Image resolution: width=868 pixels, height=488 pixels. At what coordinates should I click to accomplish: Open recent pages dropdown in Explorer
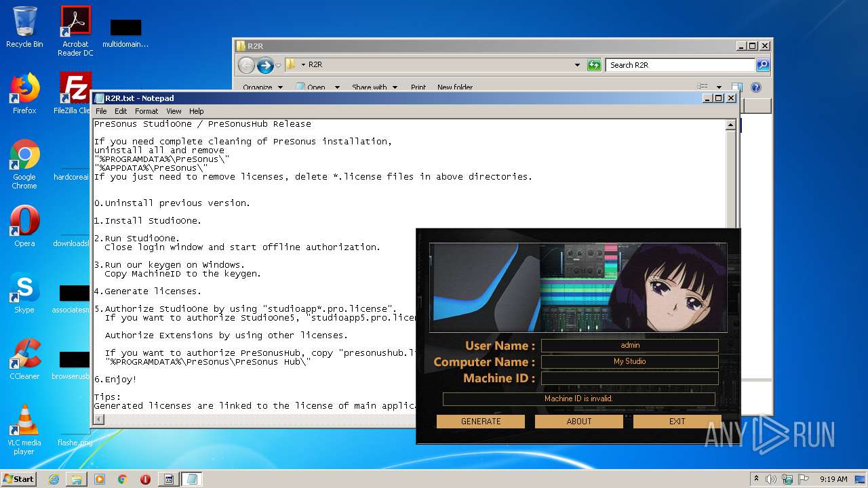278,66
